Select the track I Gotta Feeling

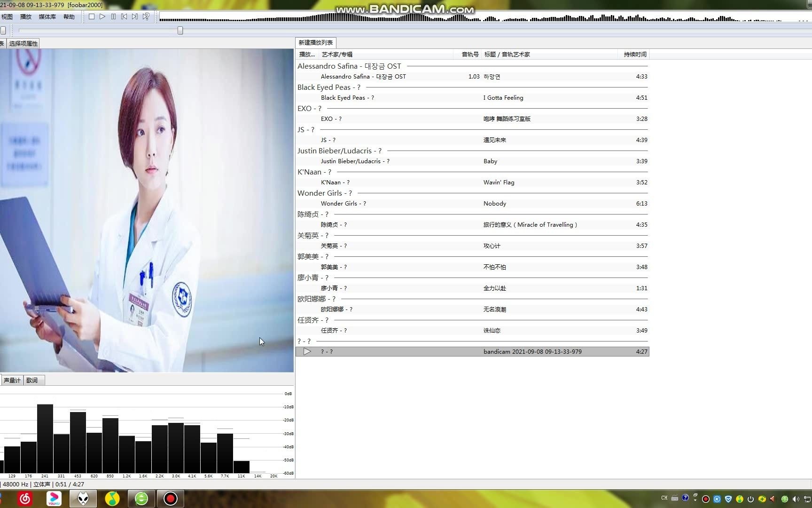(472, 98)
